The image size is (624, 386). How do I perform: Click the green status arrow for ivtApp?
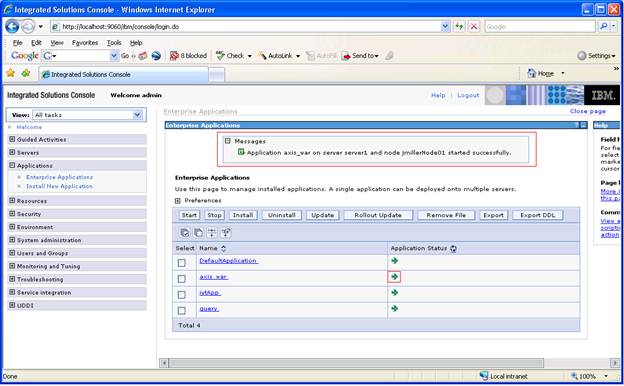394,292
